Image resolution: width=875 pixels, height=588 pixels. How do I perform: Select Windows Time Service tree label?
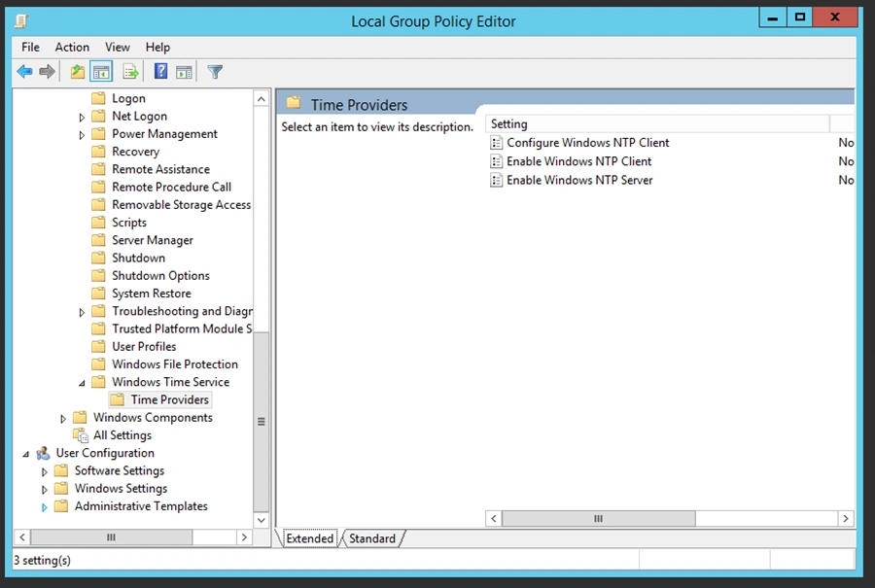(x=171, y=382)
